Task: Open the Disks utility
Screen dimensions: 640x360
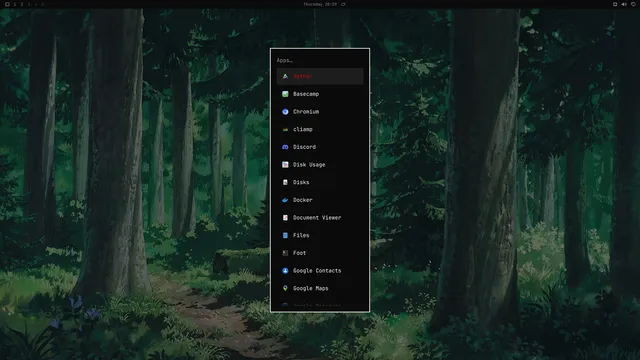Action: pos(320,182)
